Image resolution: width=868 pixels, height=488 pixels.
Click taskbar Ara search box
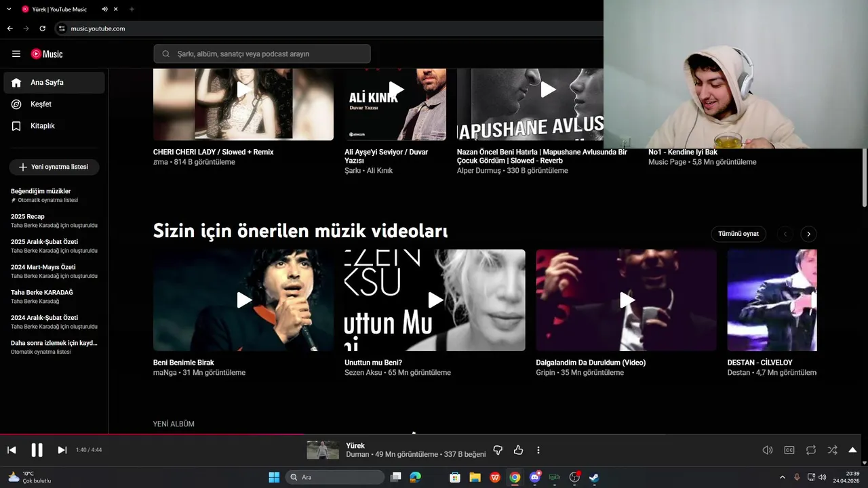click(x=335, y=477)
